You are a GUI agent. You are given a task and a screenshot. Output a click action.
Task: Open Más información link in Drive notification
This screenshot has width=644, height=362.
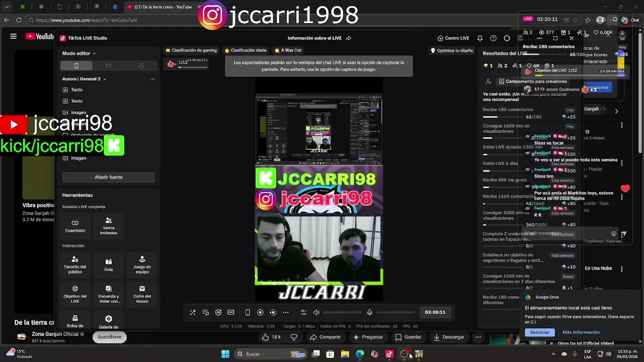click(x=581, y=332)
